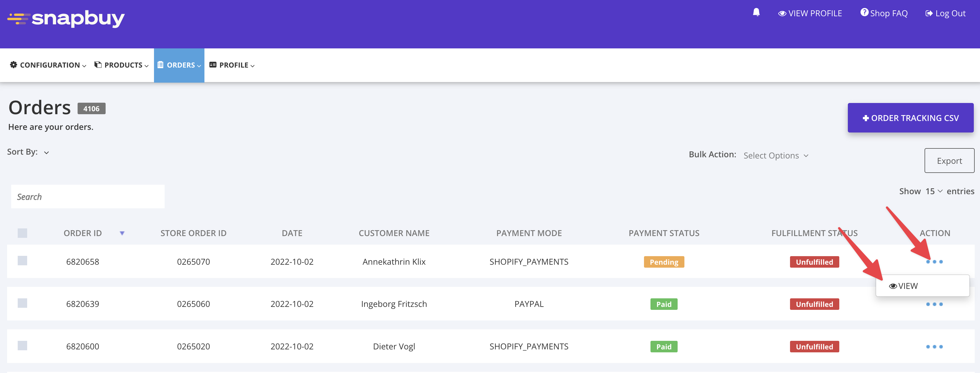
Task: Click the Log Out icon
Action: point(929,13)
